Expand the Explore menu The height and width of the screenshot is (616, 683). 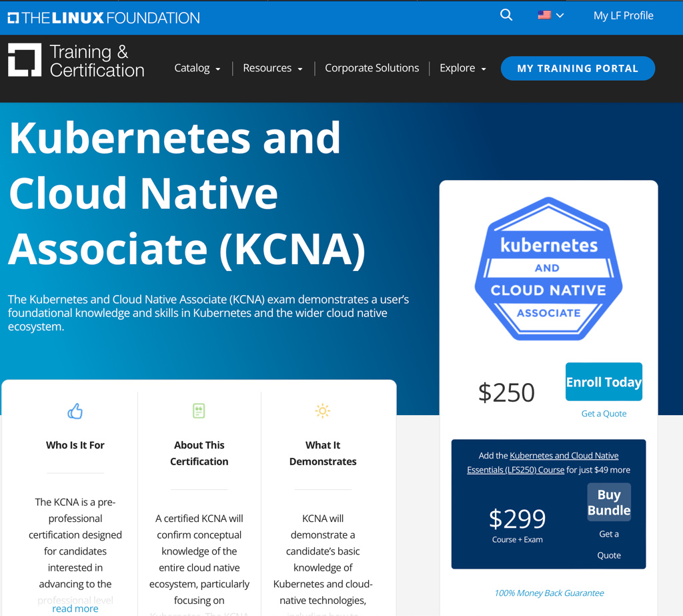coord(463,68)
